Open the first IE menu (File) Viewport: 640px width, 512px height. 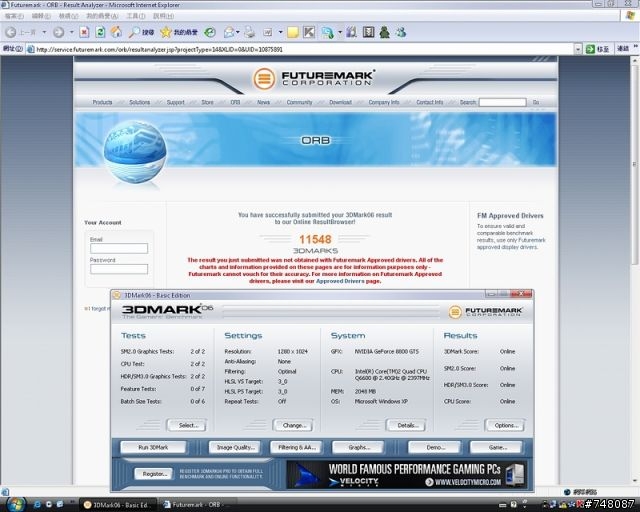tap(14, 16)
